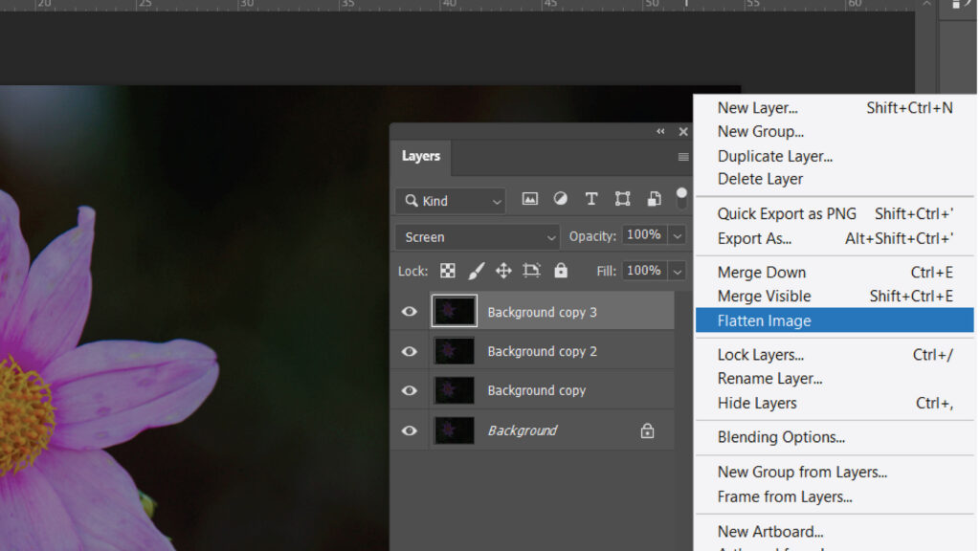
Task: Click the italic Background layer name
Action: [523, 430]
